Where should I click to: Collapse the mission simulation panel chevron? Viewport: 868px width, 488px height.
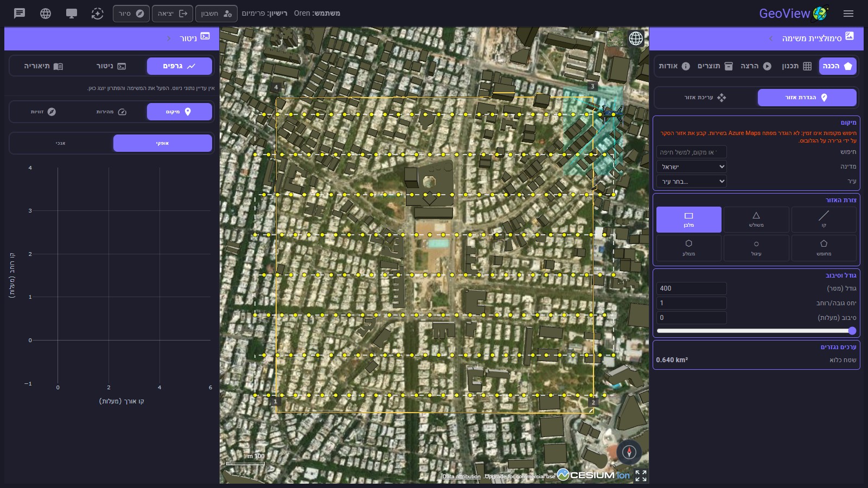click(770, 38)
